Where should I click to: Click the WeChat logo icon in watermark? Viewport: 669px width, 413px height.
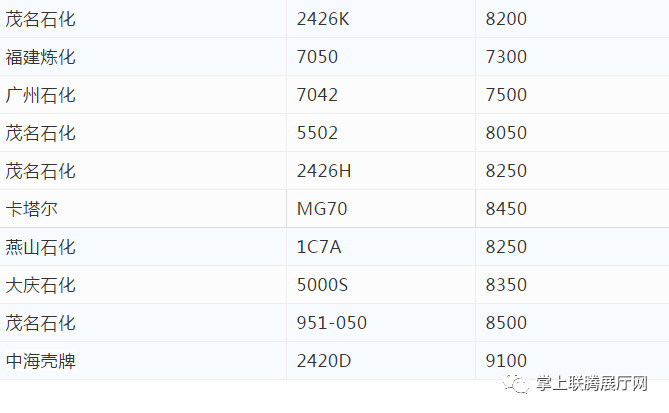pyautogui.click(x=516, y=383)
